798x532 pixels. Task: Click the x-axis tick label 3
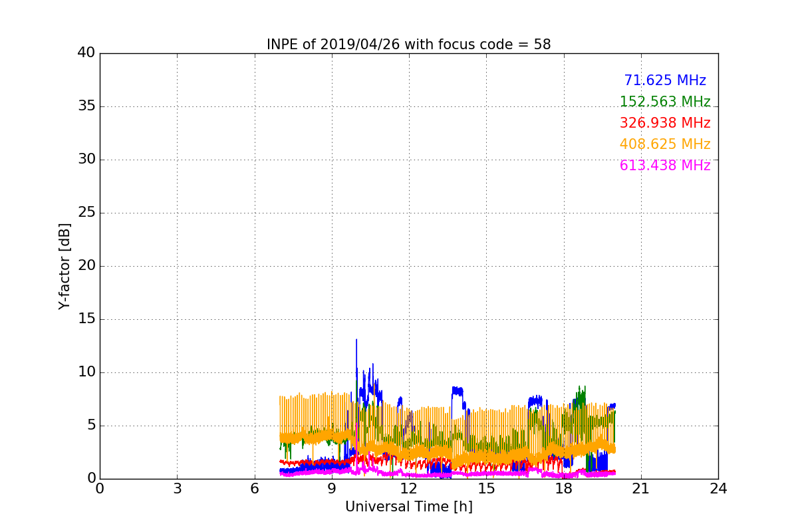tap(177, 488)
